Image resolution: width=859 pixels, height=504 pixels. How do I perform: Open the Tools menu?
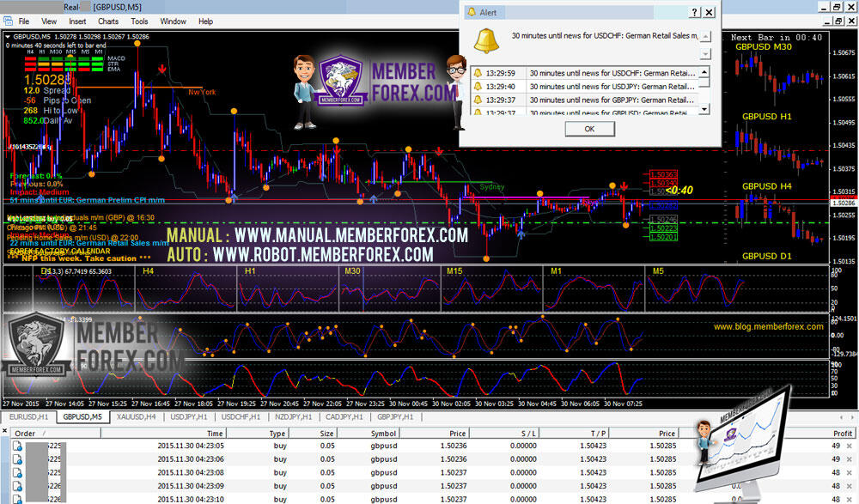point(139,21)
